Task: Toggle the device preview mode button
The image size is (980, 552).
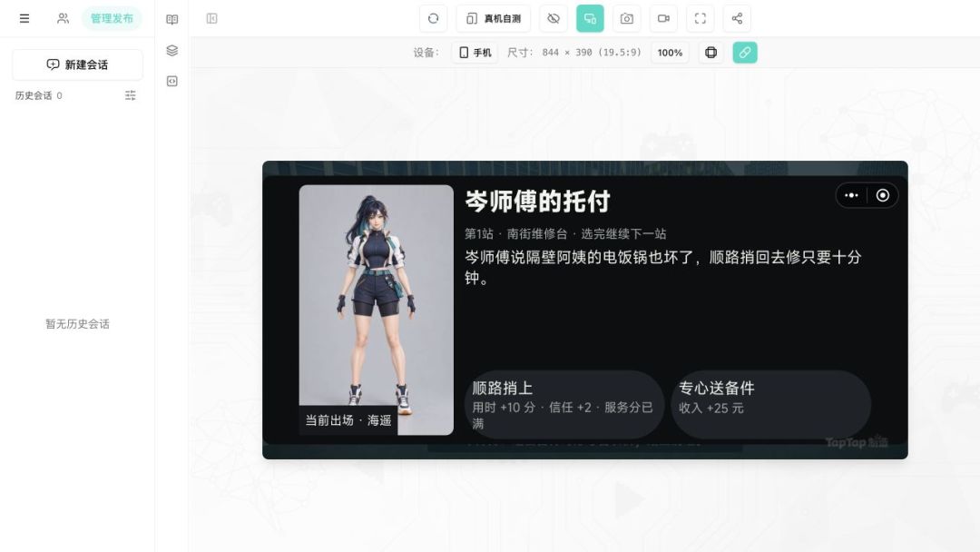Action: tap(590, 19)
